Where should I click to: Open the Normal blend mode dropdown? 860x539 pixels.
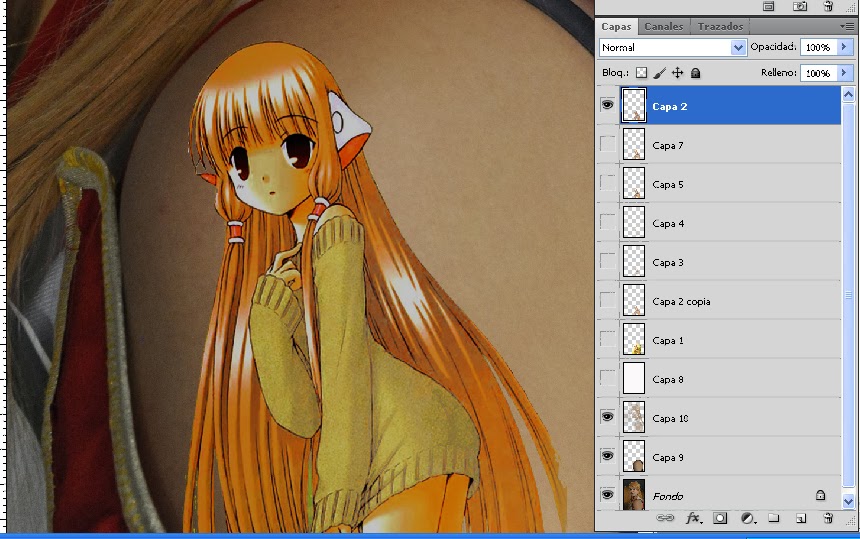point(672,47)
